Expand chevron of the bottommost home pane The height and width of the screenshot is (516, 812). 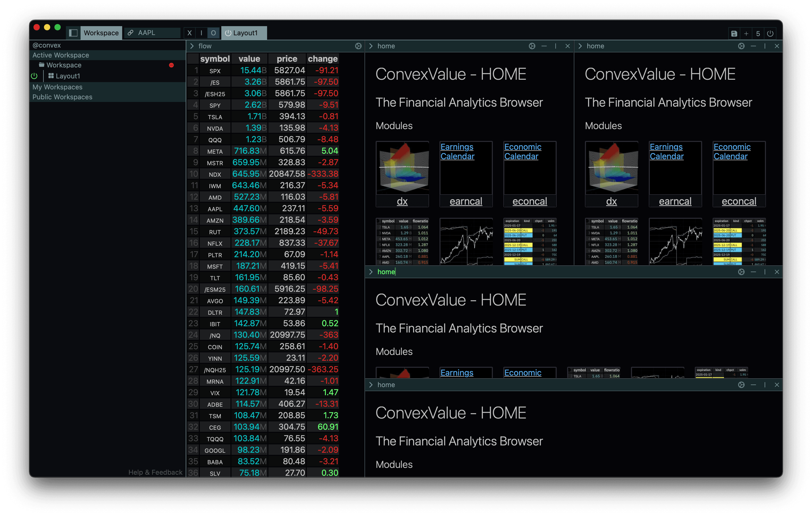coord(371,385)
